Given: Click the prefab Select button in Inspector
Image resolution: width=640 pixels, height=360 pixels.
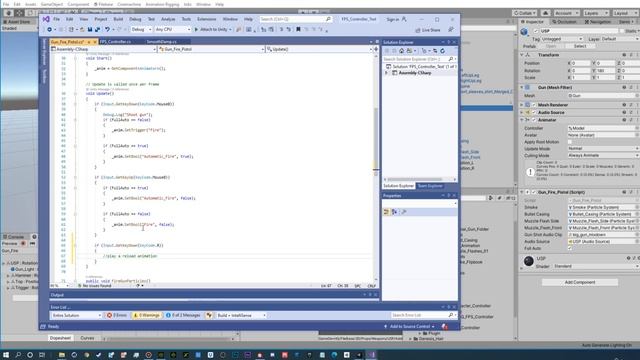Looking at the screenshot, I should pos(580,46).
